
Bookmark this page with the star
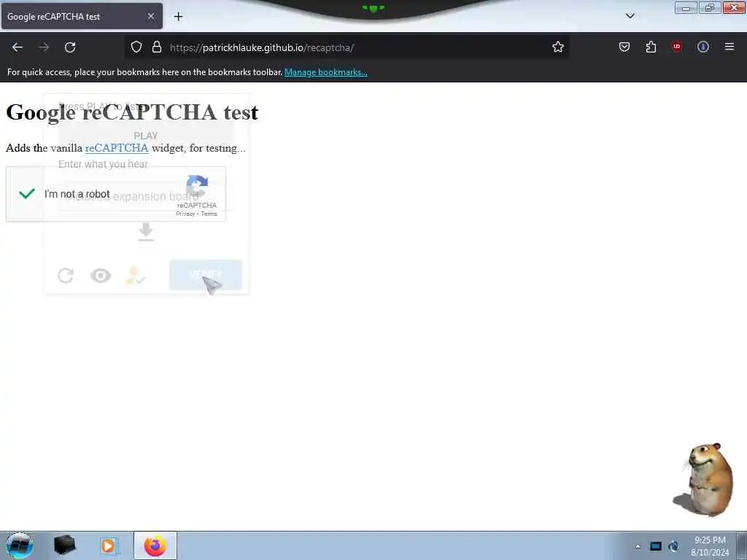point(558,47)
